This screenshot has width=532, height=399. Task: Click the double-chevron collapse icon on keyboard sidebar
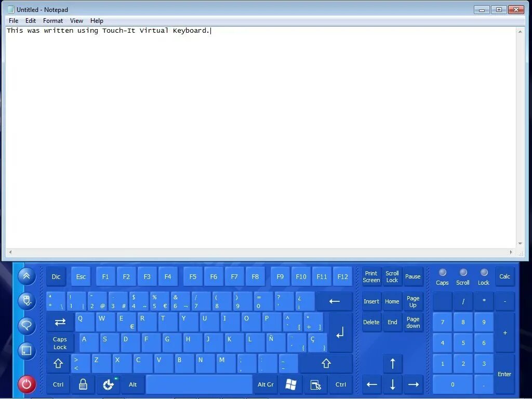click(26, 276)
